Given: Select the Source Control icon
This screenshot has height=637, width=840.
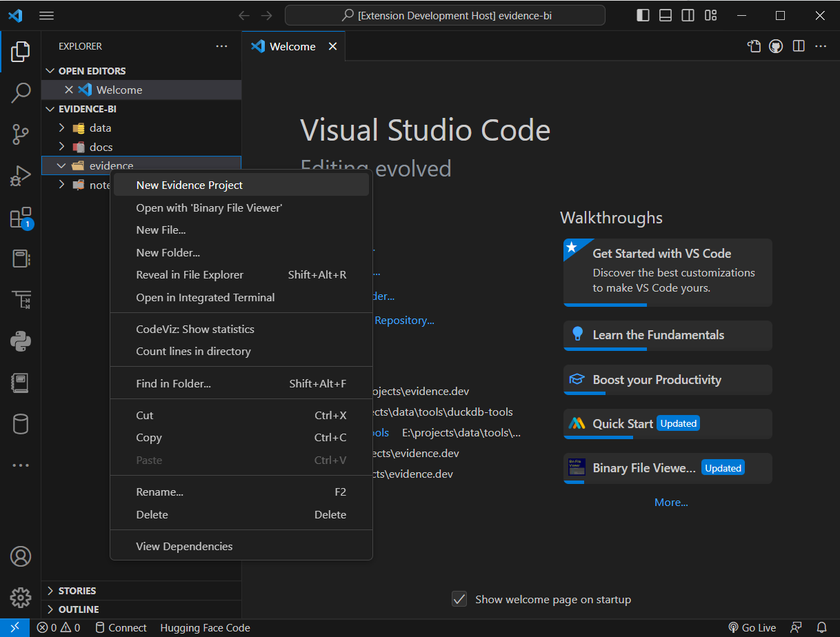Looking at the screenshot, I should (21, 134).
